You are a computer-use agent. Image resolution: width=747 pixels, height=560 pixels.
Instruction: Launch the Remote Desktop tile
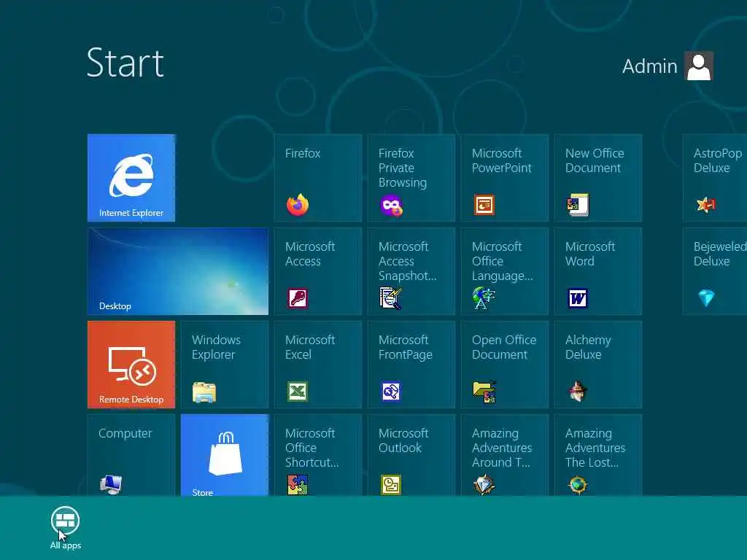[x=131, y=365]
